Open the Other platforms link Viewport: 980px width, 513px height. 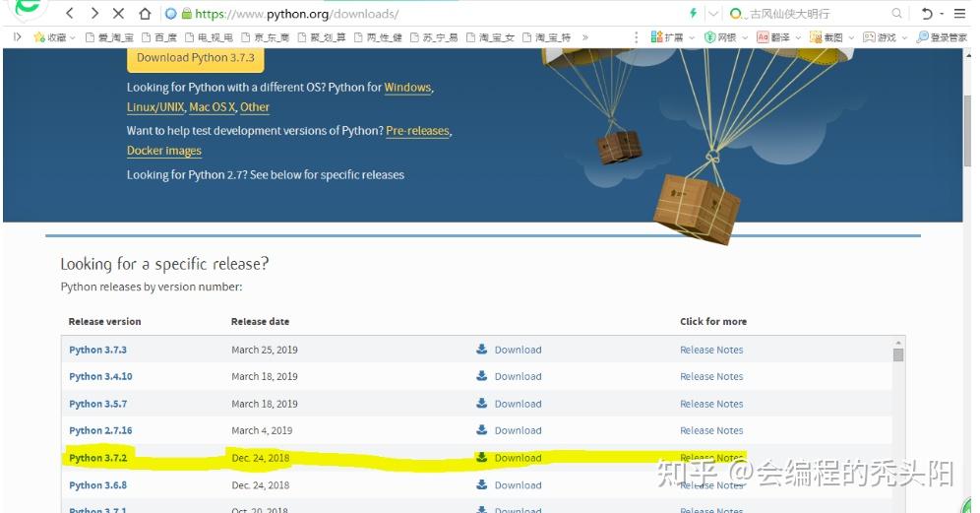tap(255, 107)
